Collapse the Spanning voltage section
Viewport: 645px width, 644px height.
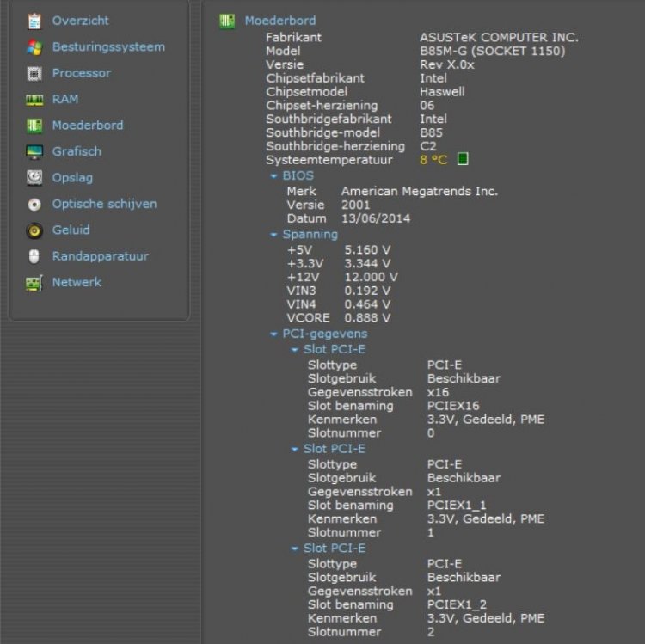point(274,235)
